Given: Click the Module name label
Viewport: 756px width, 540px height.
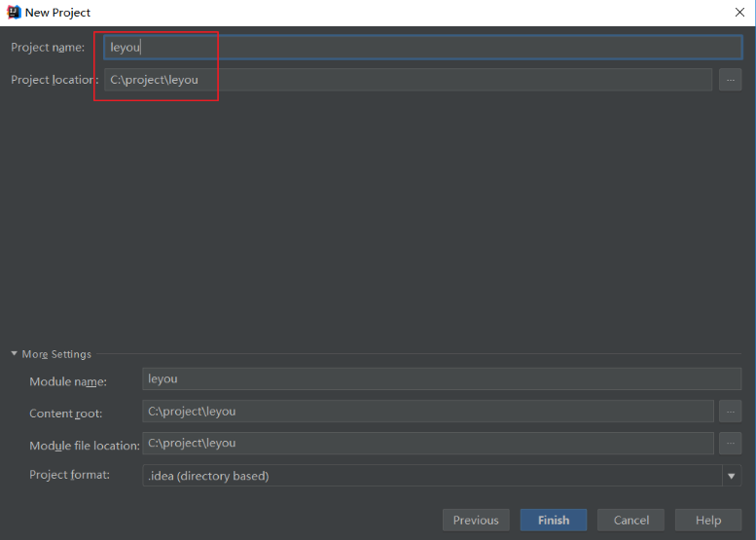Looking at the screenshot, I should point(68,381).
